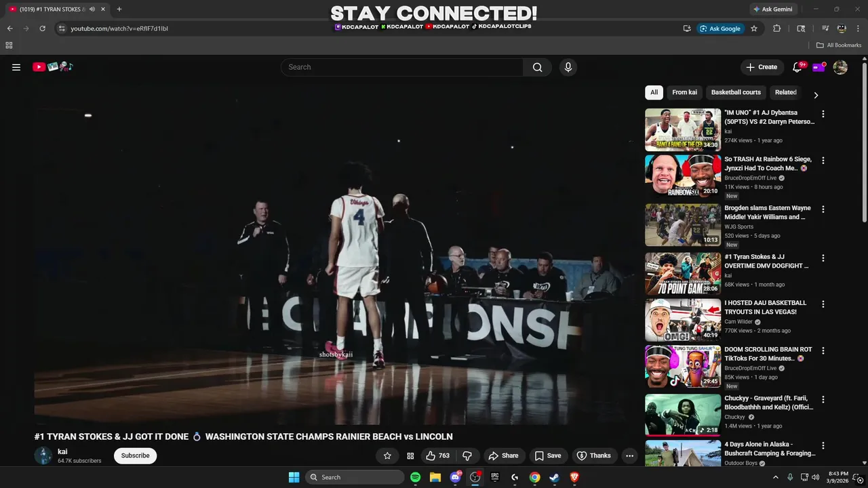Share this video
868x488 pixels.
click(x=503, y=456)
